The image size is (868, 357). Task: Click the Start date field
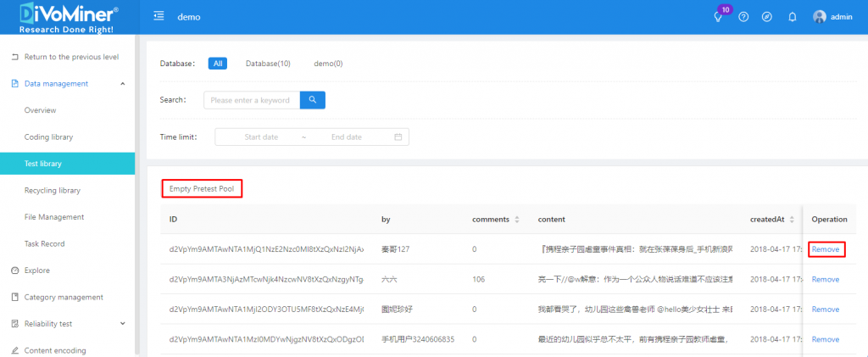(261, 137)
